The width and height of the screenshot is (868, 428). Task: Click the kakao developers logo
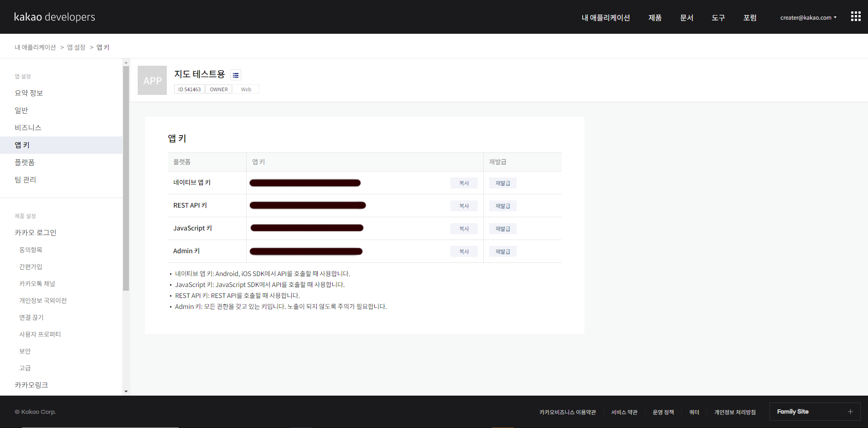coord(55,17)
